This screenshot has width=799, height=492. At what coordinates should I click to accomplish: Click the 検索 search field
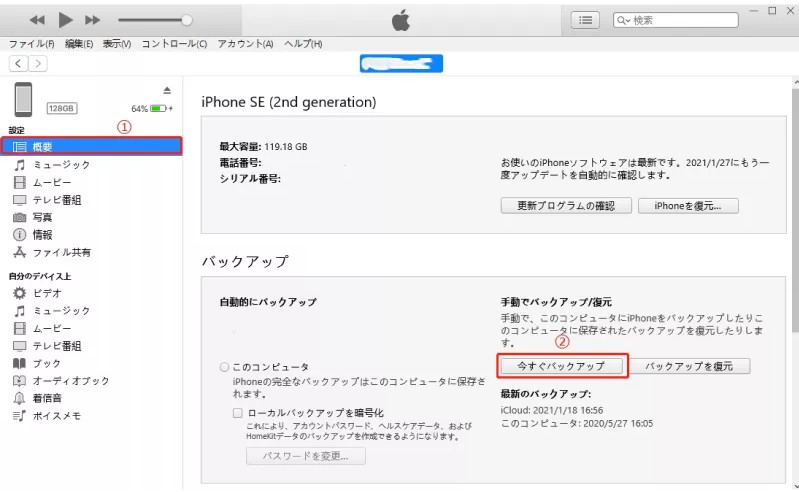coord(676,20)
